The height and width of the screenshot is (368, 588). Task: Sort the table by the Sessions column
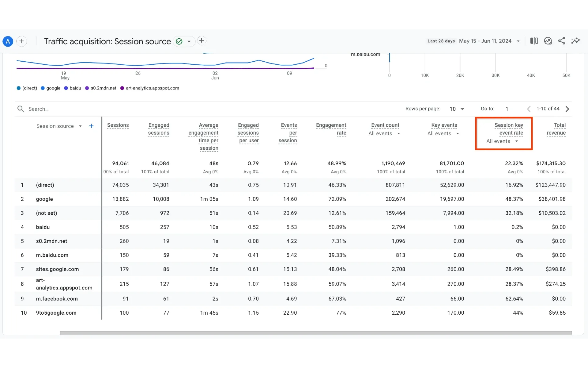pyautogui.click(x=118, y=125)
